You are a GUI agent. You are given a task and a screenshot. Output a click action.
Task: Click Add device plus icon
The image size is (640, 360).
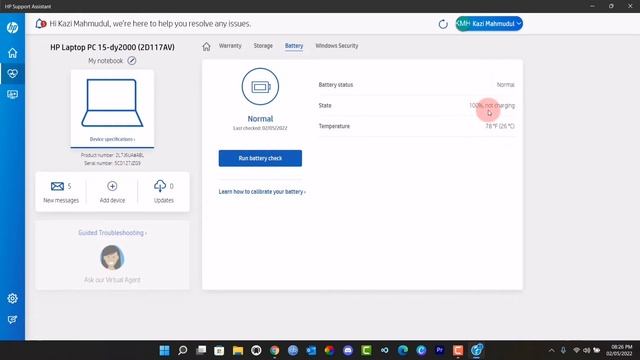(x=112, y=186)
